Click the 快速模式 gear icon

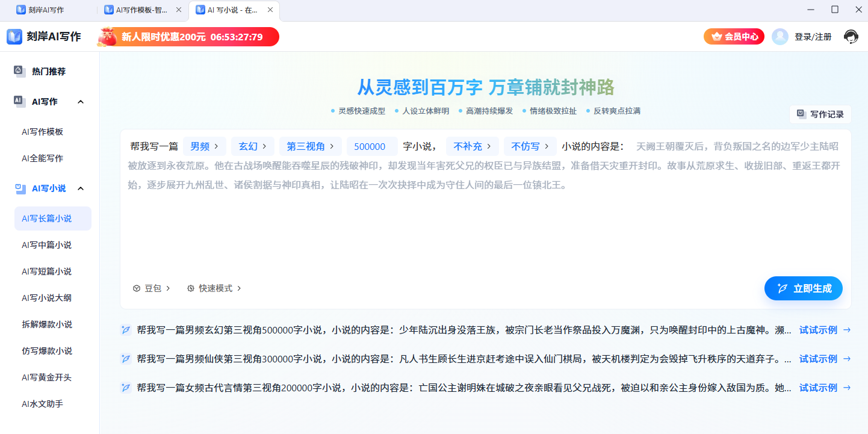tap(191, 288)
